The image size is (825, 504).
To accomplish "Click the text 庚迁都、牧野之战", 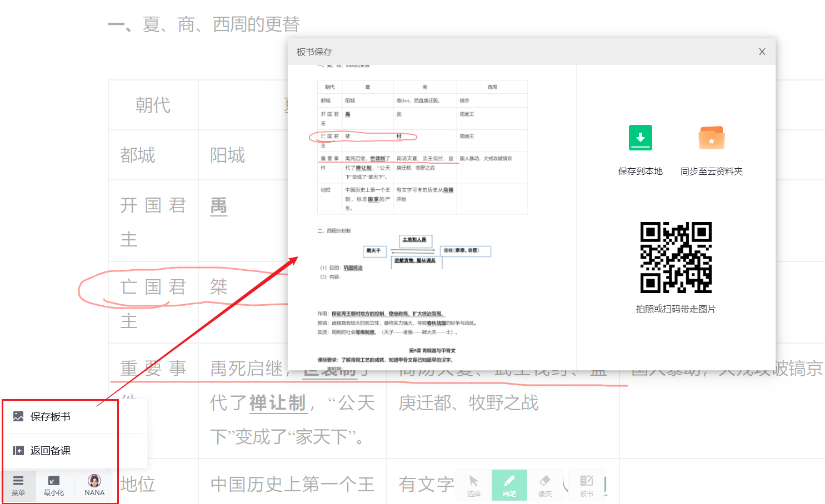I will point(468,403).
